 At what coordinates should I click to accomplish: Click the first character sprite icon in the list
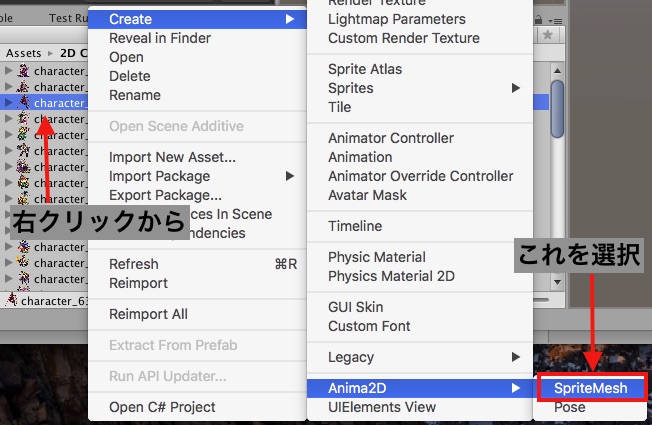pos(24,71)
